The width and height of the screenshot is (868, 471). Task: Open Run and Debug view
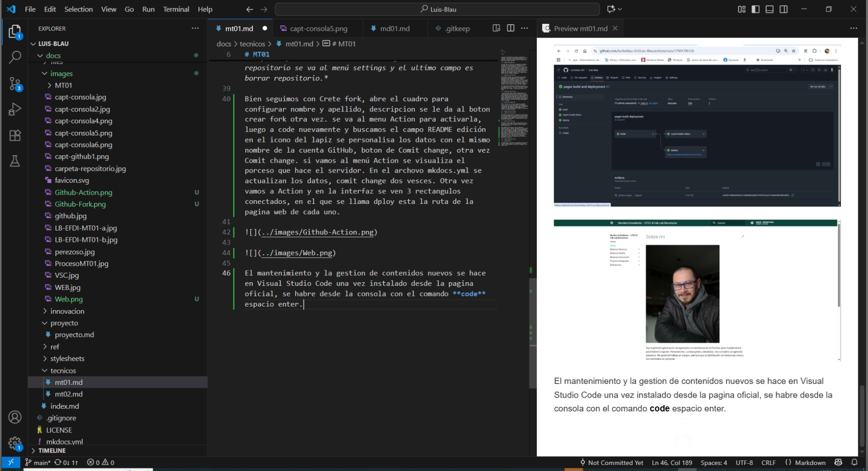(15, 110)
